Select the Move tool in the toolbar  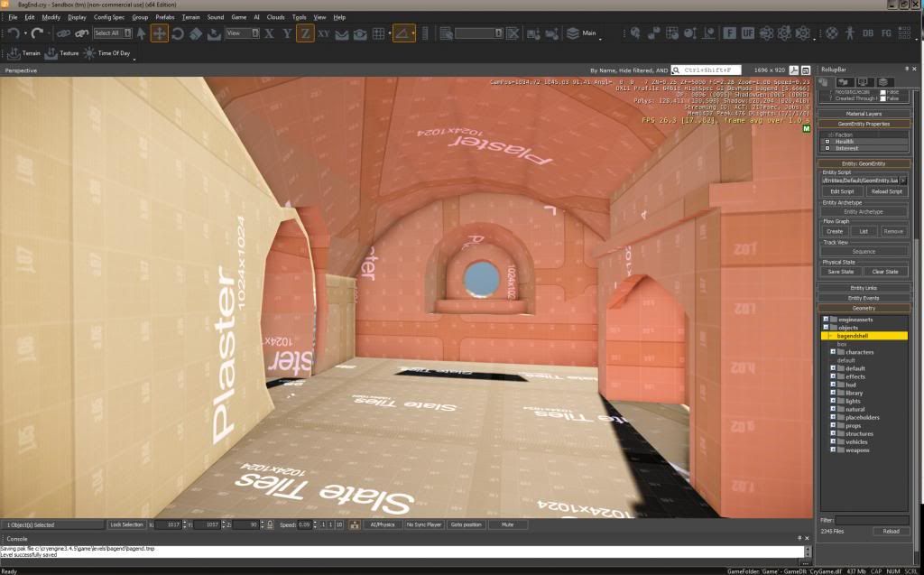[159, 33]
